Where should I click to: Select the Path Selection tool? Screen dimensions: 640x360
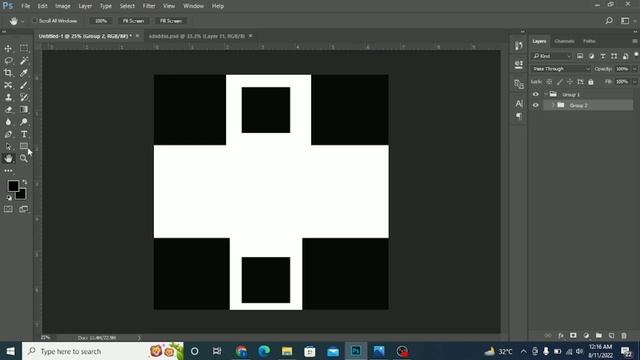click(x=8, y=147)
